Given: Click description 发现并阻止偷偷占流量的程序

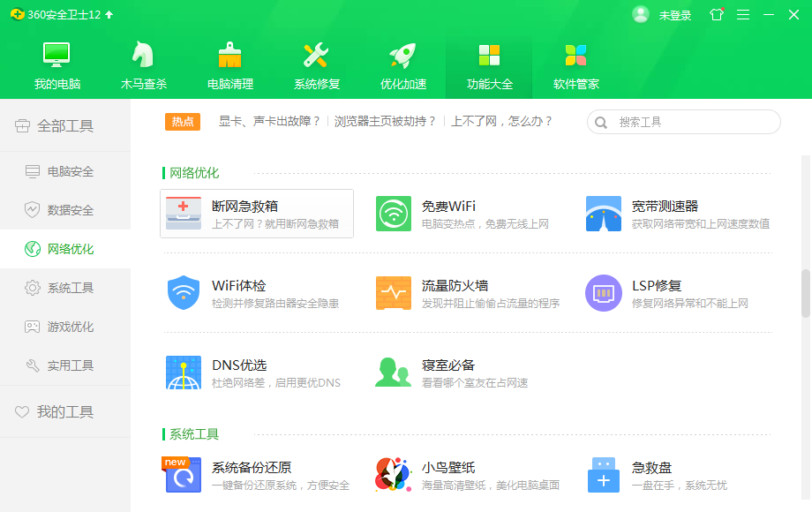Looking at the screenshot, I should coord(491,304).
